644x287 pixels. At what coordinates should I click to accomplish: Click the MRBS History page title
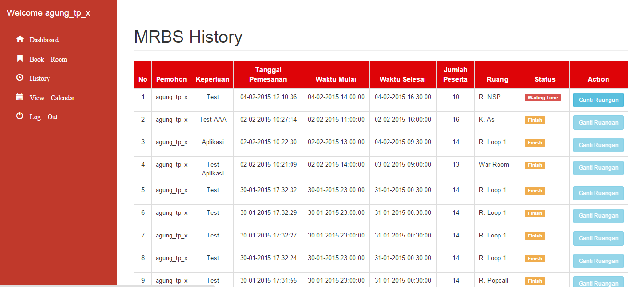(x=188, y=37)
